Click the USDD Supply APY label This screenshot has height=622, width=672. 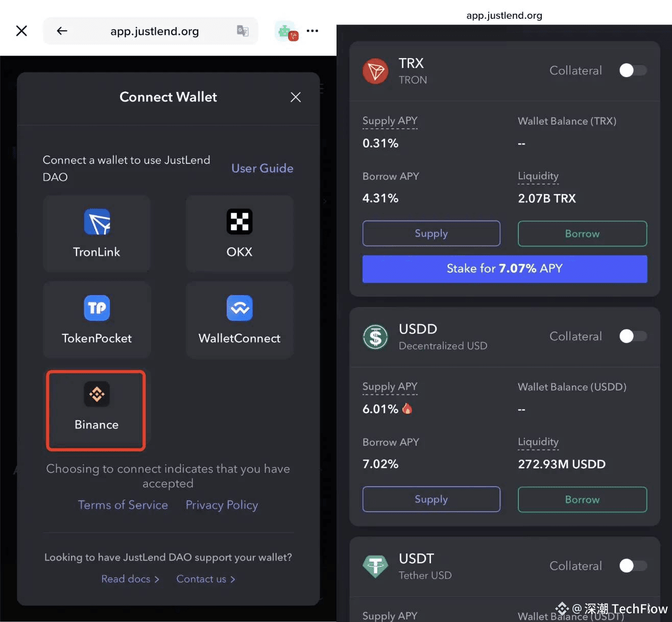coord(390,387)
